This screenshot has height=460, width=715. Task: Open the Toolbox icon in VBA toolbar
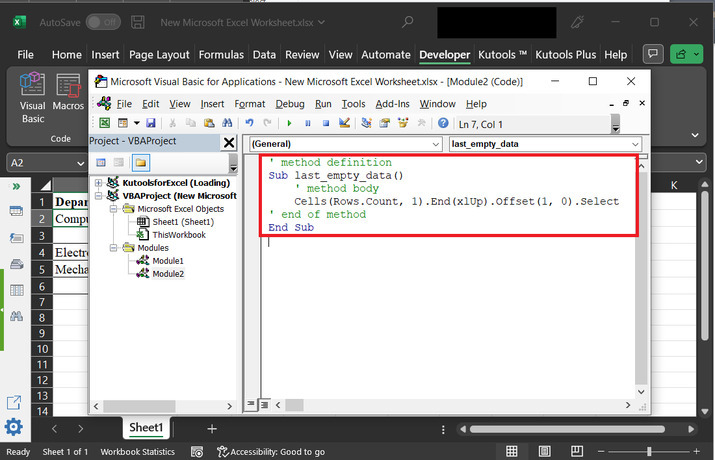pos(421,123)
